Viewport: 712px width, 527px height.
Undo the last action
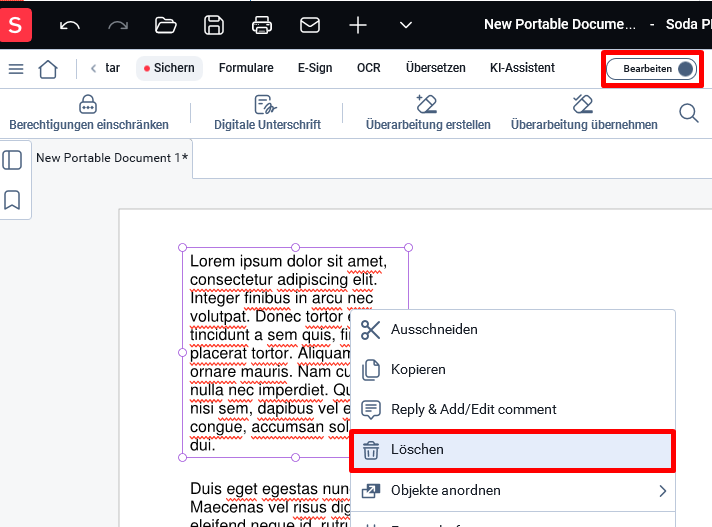point(69,25)
